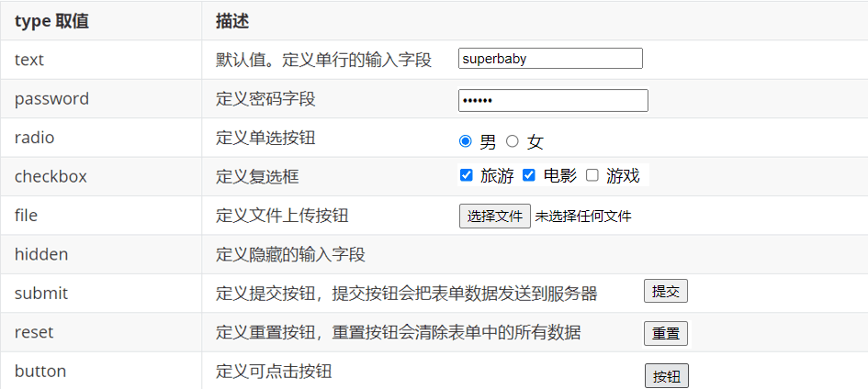Click the superbaby text input field
This screenshot has width=868, height=389.
550,59
